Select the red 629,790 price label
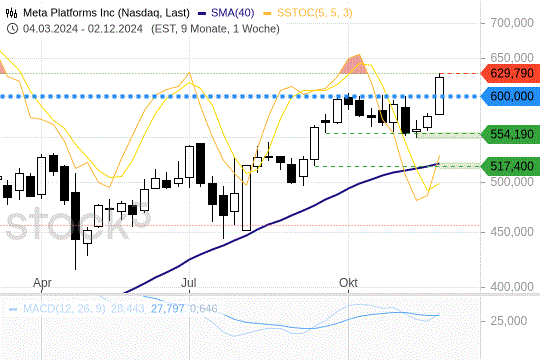Screen dimensions: 540x360 (x=510, y=73)
